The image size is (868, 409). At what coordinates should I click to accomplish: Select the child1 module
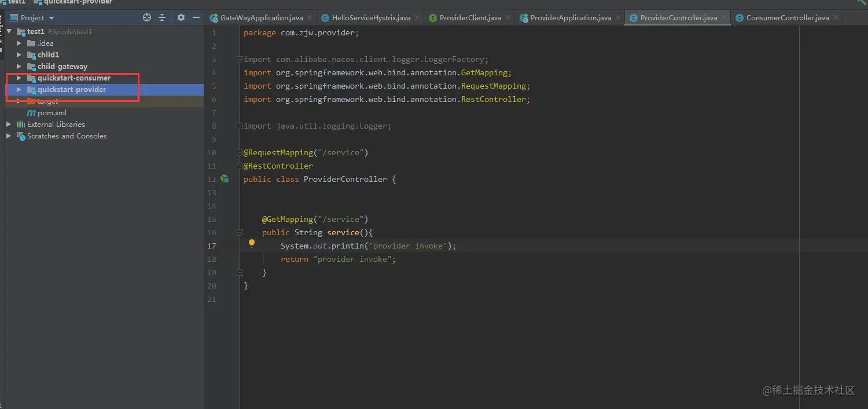tap(49, 55)
